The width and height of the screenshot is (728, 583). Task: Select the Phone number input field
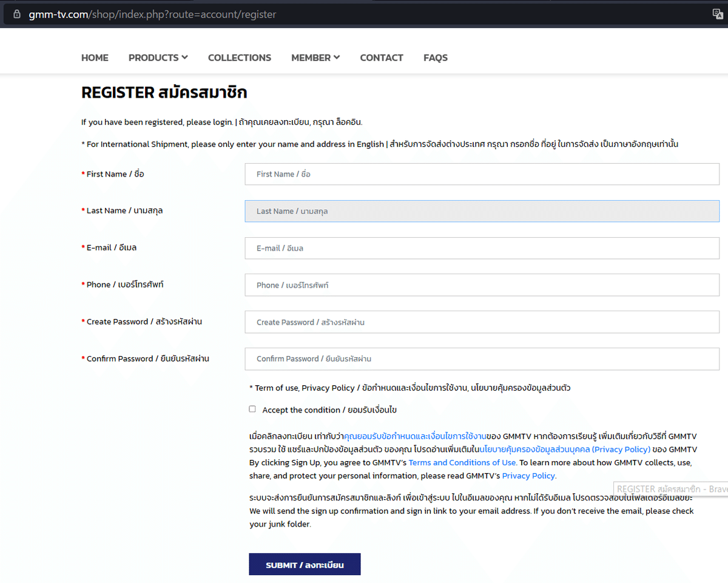point(482,285)
